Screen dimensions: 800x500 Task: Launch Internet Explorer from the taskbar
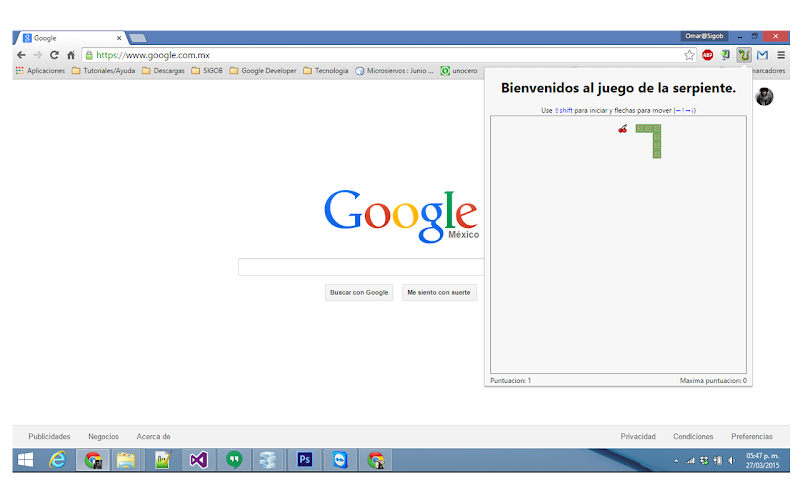tap(58, 460)
